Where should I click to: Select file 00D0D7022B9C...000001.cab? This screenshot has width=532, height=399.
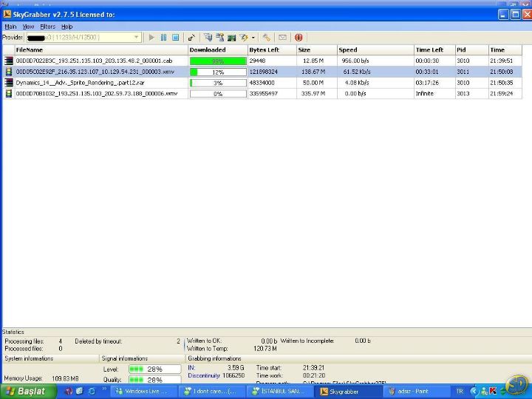pyautogui.click(x=94, y=61)
